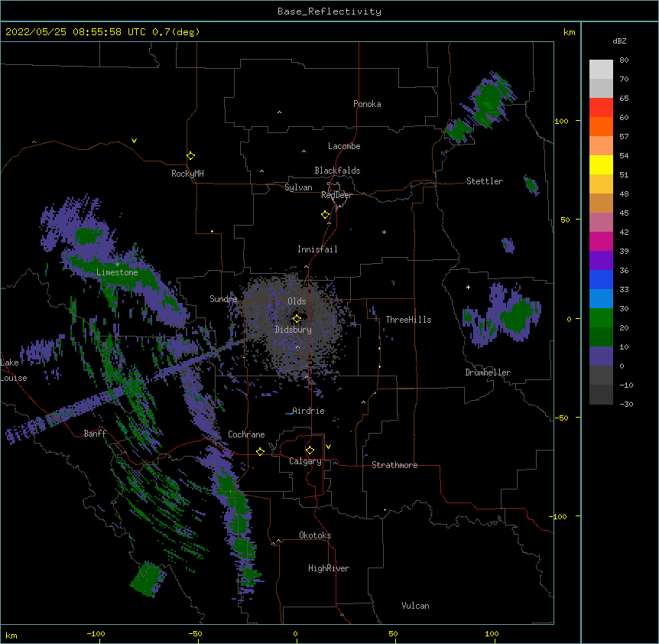Click the yellow radar site marker at Didsbury
The width and height of the screenshot is (659, 644).
pyautogui.click(x=297, y=318)
